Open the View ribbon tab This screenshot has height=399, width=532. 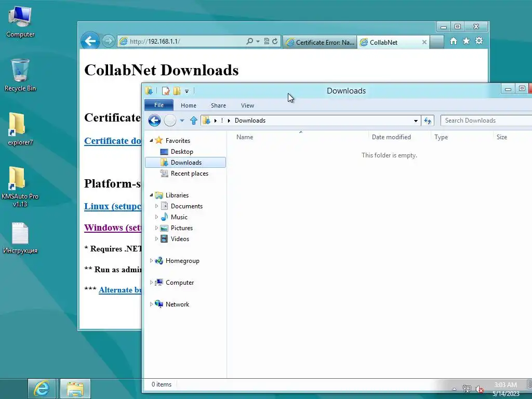click(248, 105)
